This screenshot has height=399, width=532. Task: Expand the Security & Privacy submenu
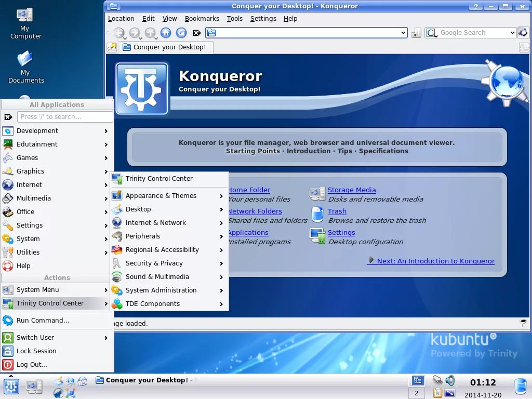click(169, 263)
